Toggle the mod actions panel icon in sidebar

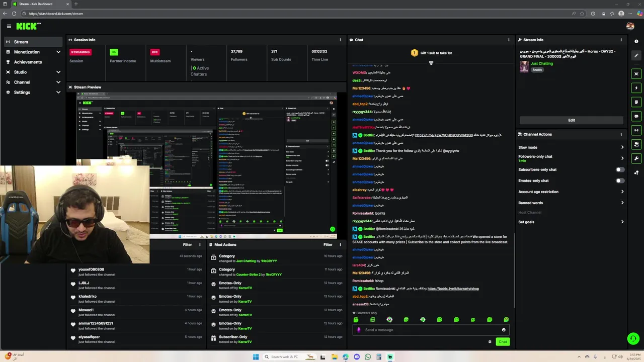636,144
